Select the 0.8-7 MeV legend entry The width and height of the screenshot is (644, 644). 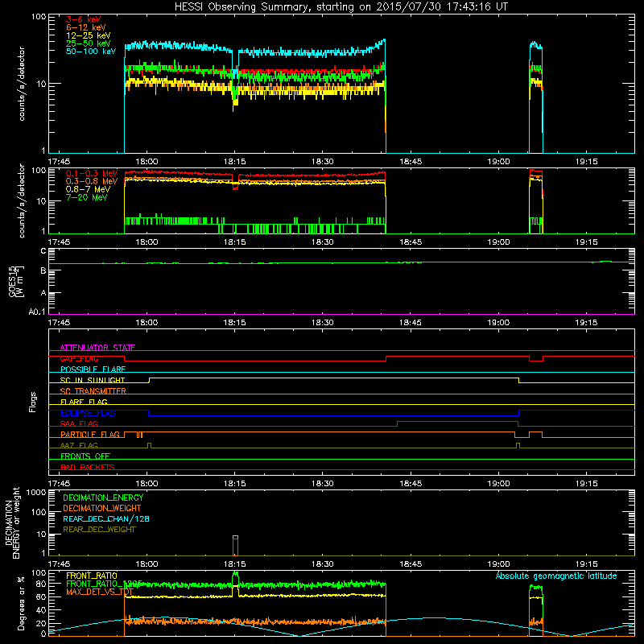coord(88,189)
